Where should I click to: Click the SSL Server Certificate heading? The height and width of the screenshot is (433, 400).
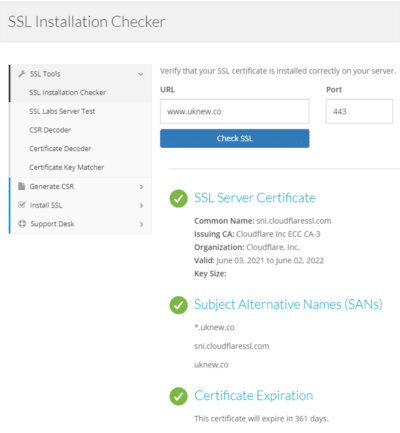coord(255,198)
